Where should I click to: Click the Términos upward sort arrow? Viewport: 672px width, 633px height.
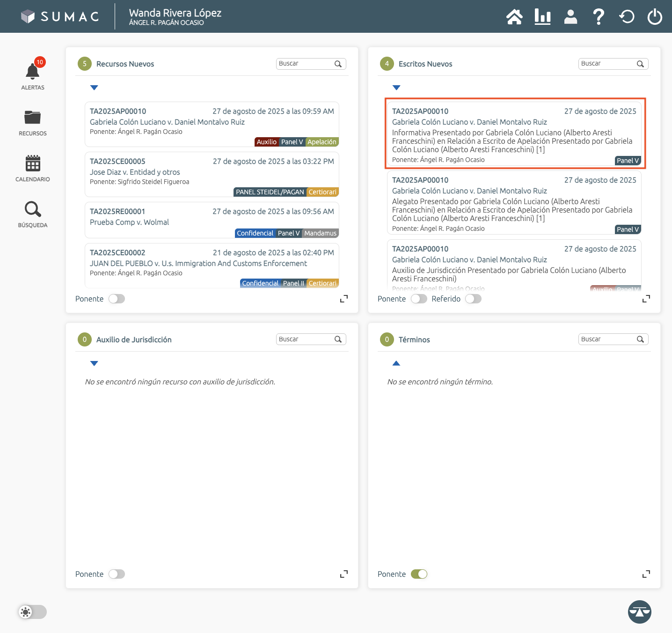[x=396, y=363]
